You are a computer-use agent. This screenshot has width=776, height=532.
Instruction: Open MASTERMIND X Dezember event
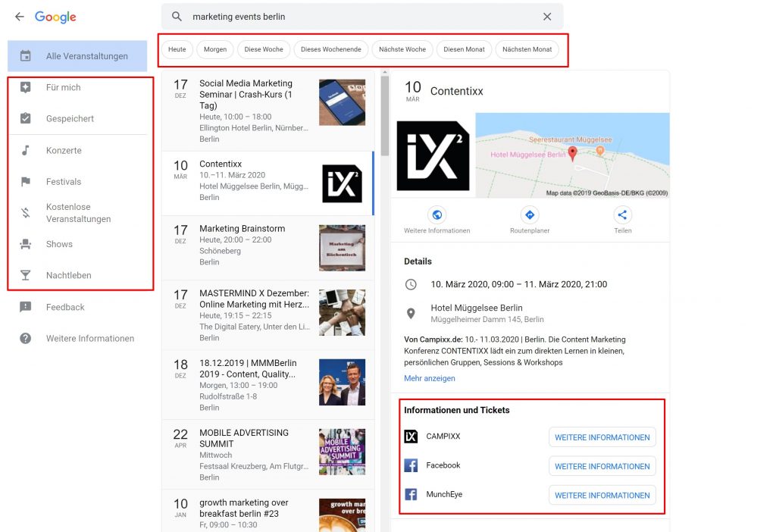(268, 315)
